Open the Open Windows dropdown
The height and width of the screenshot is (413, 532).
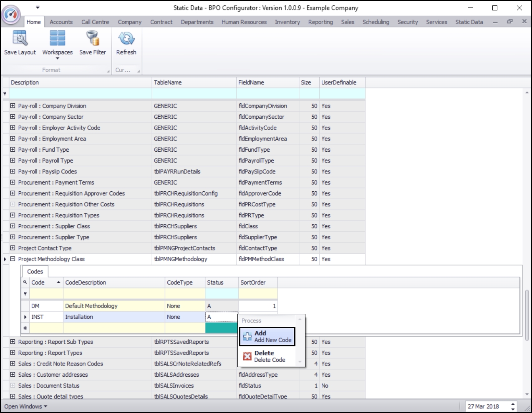pyautogui.click(x=25, y=406)
